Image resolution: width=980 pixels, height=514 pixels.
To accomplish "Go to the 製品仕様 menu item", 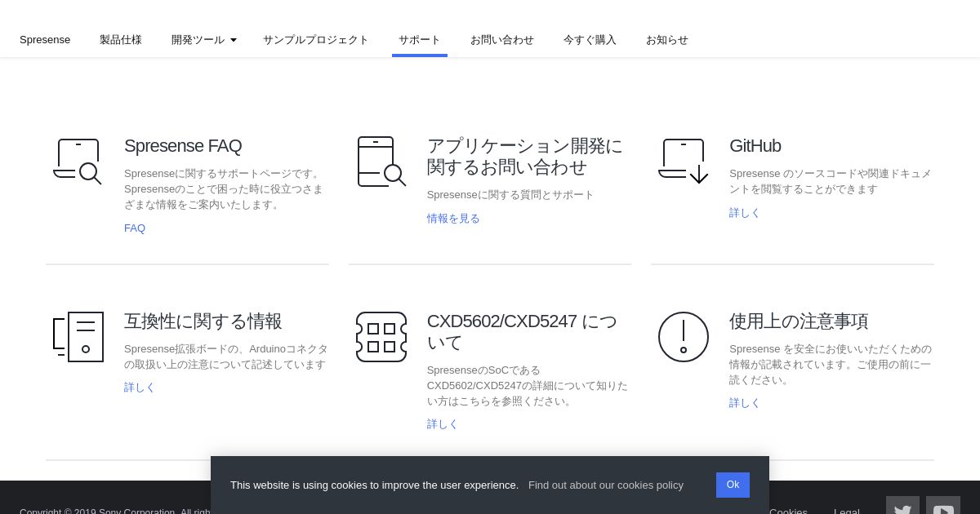I will 121,39.
